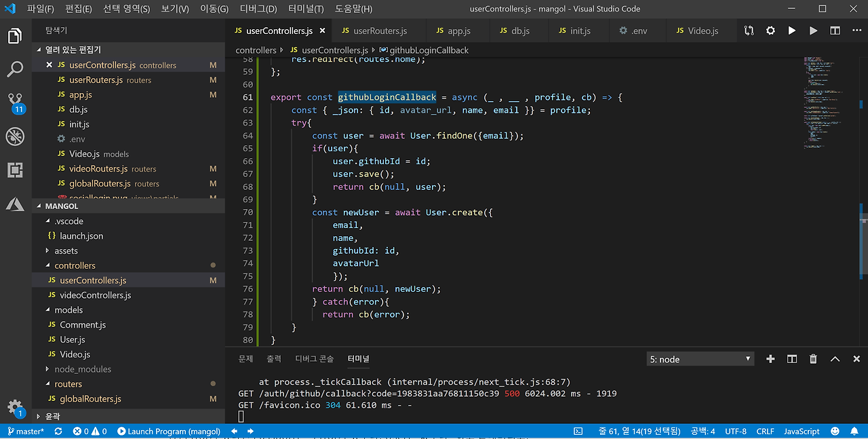Switch to the .env editor tab

tap(639, 31)
